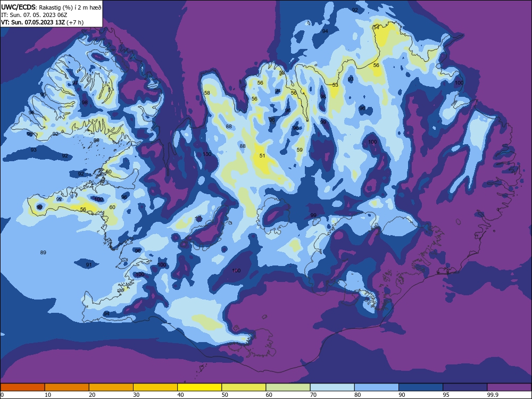
Task: Click the 'VT: Sun. 07.05.2023 13Z (+7 h)' line
Action: (42, 22)
